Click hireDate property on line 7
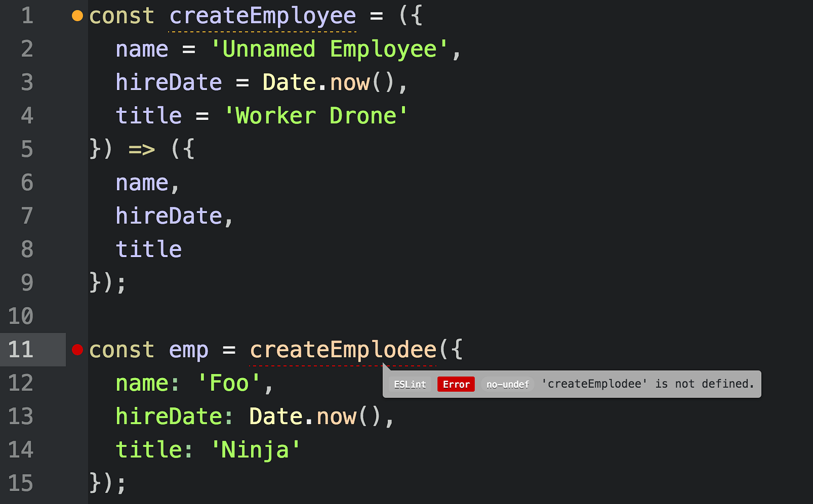 coord(169,216)
